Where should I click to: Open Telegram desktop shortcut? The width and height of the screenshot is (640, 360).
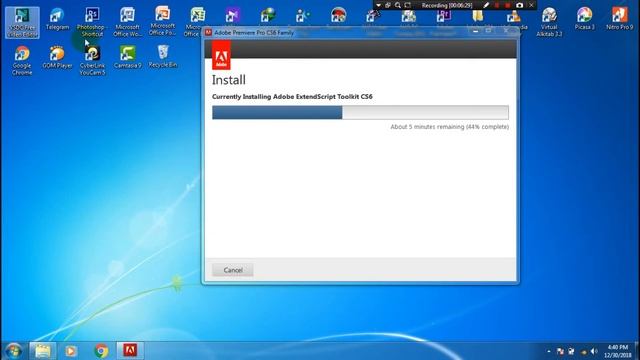tap(57, 19)
